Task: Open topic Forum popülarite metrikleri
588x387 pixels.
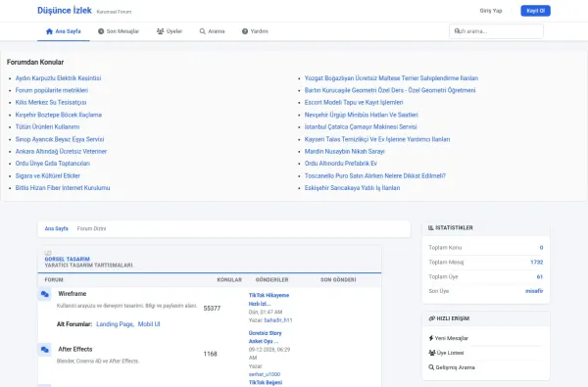Action: coord(52,90)
